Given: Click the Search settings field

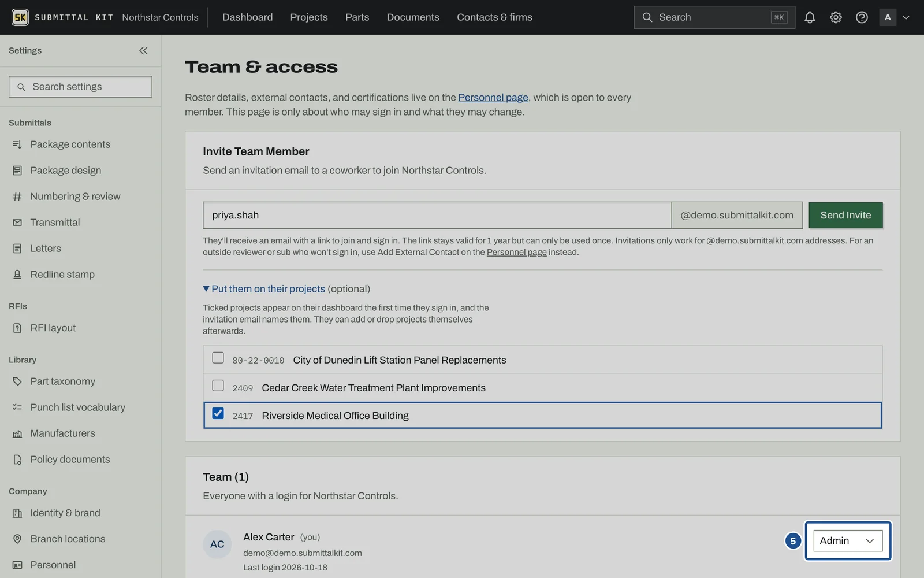Looking at the screenshot, I should coord(80,87).
